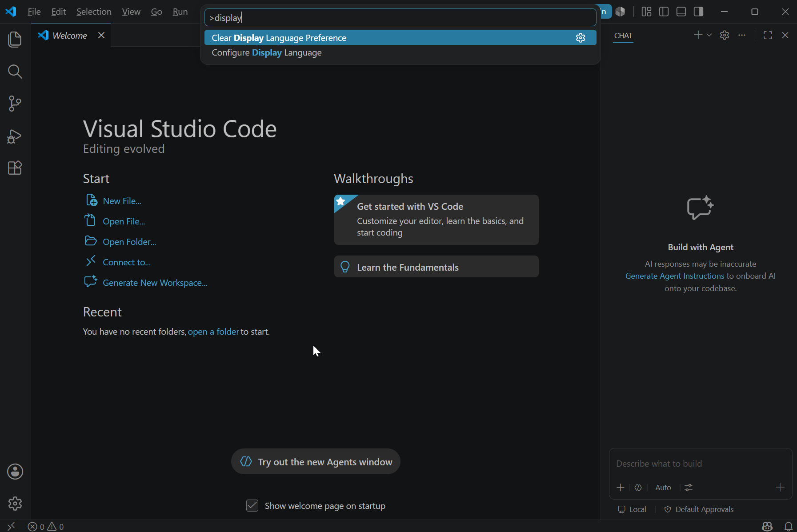Image resolution: width=797 pixels, height=532 pixels.
Task: Click Connect to... link
Action: [x=127, y=262]
